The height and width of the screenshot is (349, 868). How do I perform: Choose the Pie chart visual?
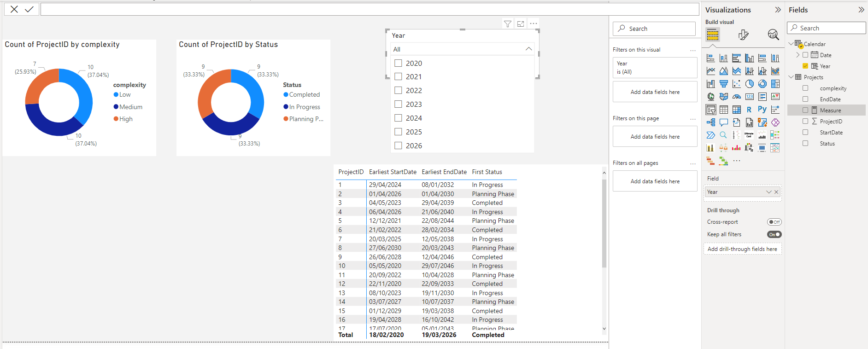750,84
